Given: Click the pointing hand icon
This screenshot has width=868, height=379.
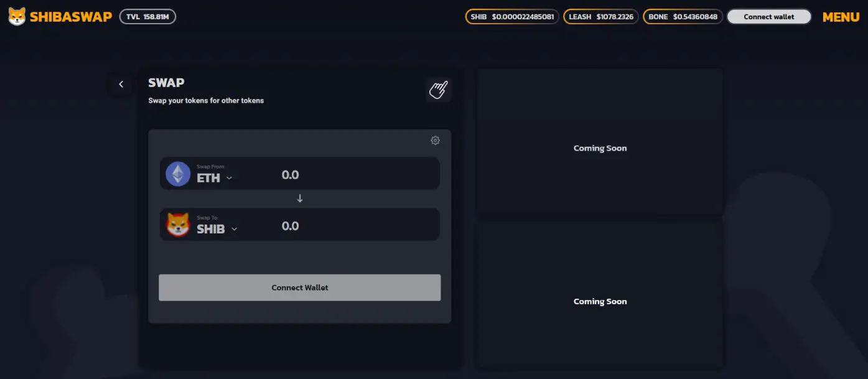Looking at the screenshot, I should click(x=438, y=90).
